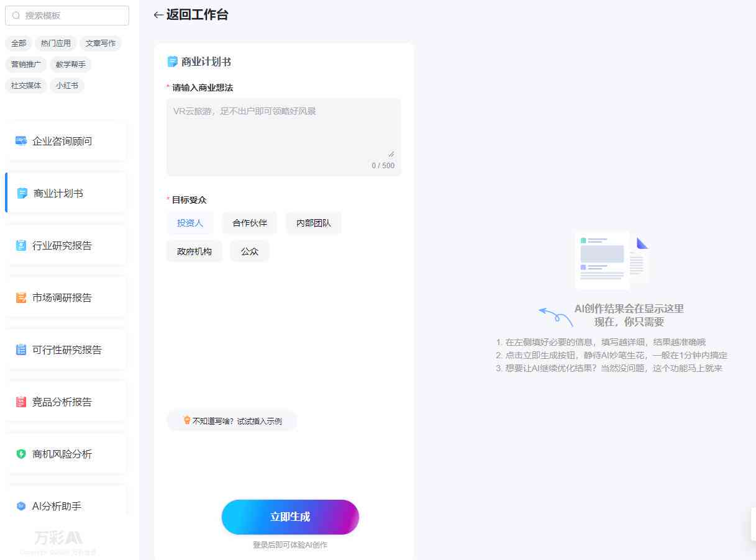
Task: Open the 行业研究报告 template
Action: pos(66,245)
